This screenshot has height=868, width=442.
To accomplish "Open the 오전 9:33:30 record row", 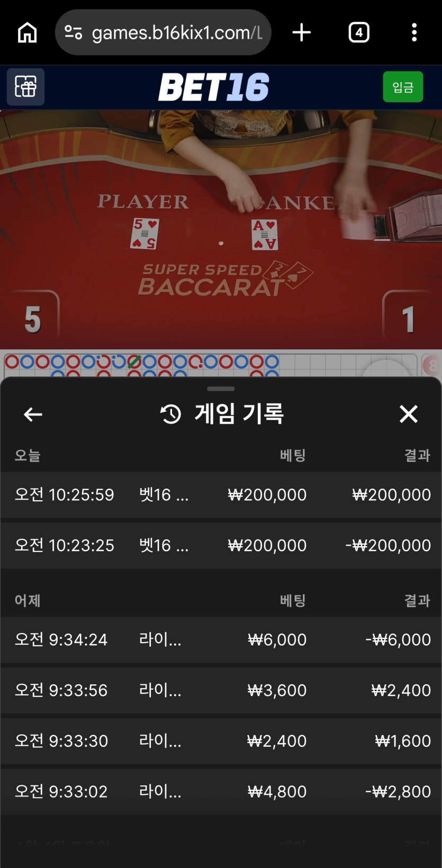I will (221, 742).
